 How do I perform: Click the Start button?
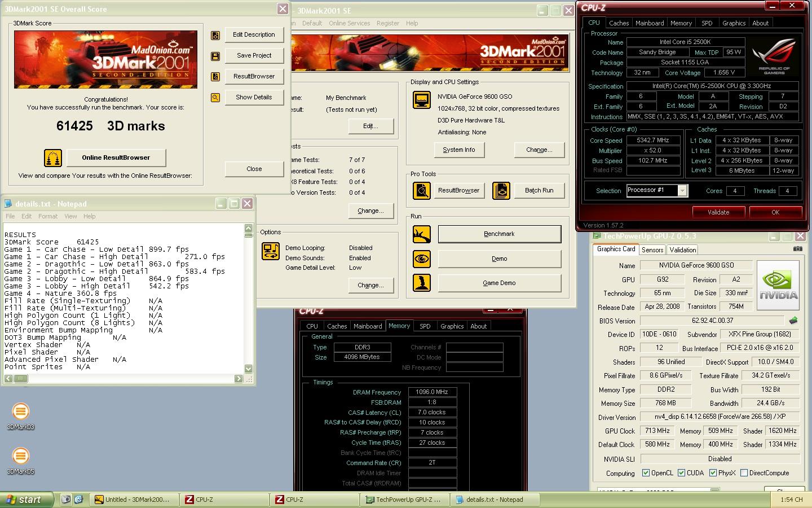coord(27,500)
